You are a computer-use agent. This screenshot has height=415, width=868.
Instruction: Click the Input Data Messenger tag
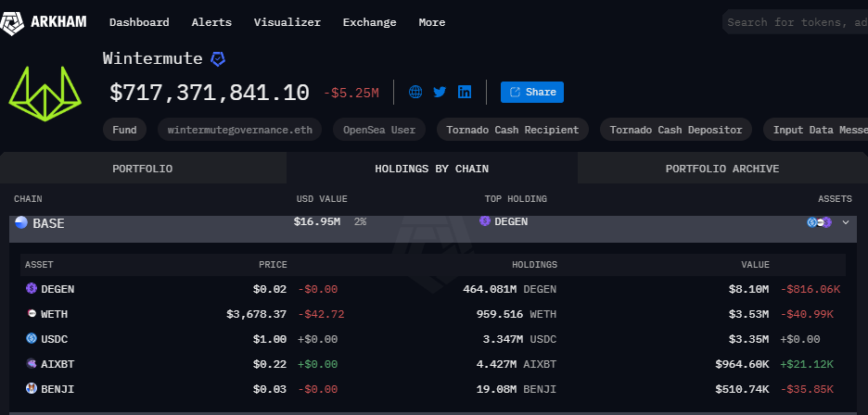(815, 130)
